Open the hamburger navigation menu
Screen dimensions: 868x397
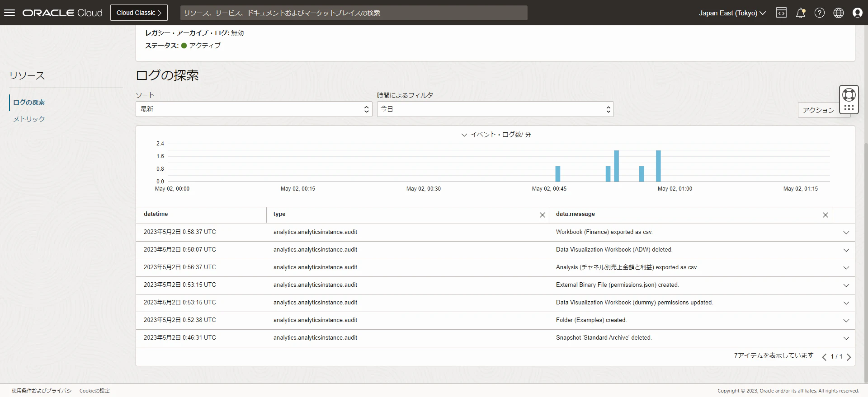pyautogui.click(x=9, y=13)
